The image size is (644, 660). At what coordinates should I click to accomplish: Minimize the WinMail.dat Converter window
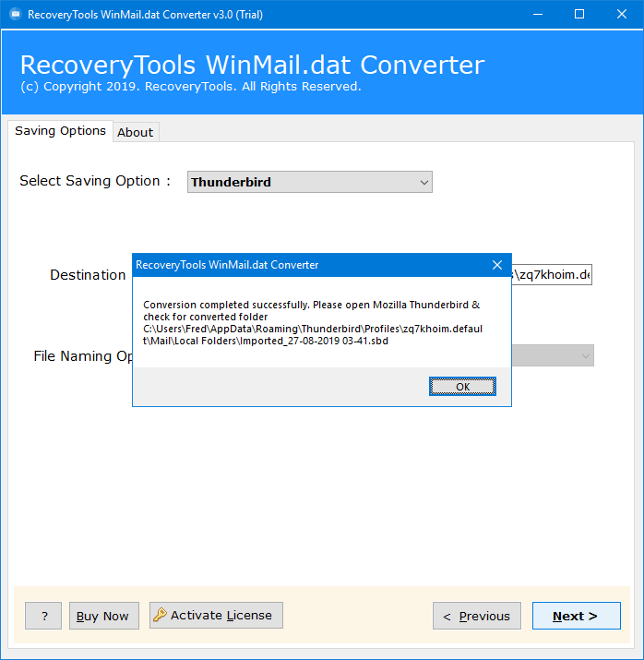(538, 15)
